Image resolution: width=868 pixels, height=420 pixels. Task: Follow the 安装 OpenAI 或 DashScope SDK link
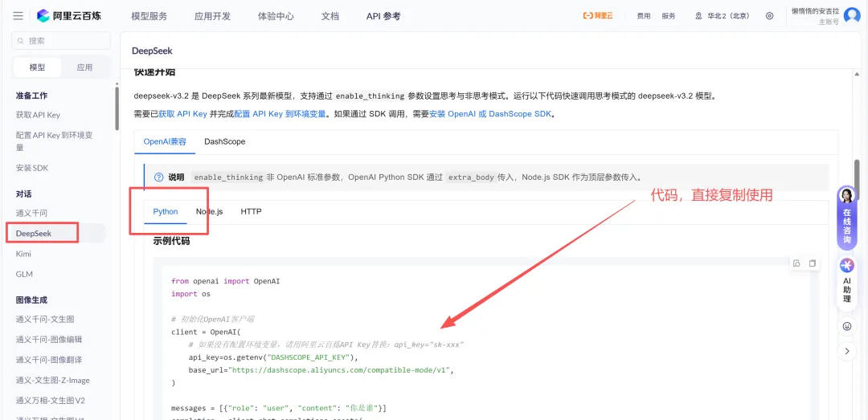point(491,115)
